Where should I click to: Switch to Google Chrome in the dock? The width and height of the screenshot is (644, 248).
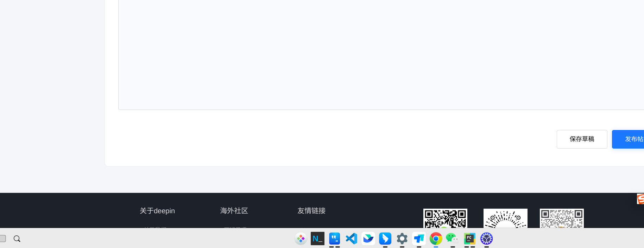coord(436,239)
